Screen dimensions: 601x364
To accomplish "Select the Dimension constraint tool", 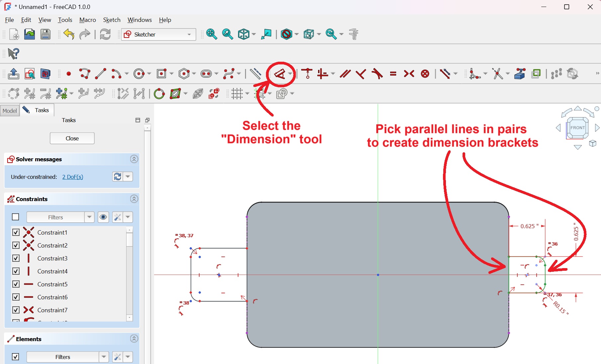I will click(x=280, y=74).
